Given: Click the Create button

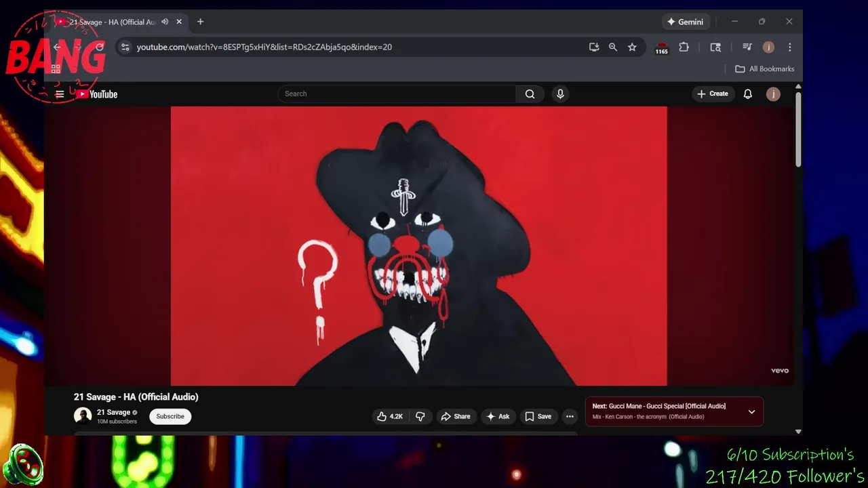Looking at the screenshot, I should tap(713, 94).
